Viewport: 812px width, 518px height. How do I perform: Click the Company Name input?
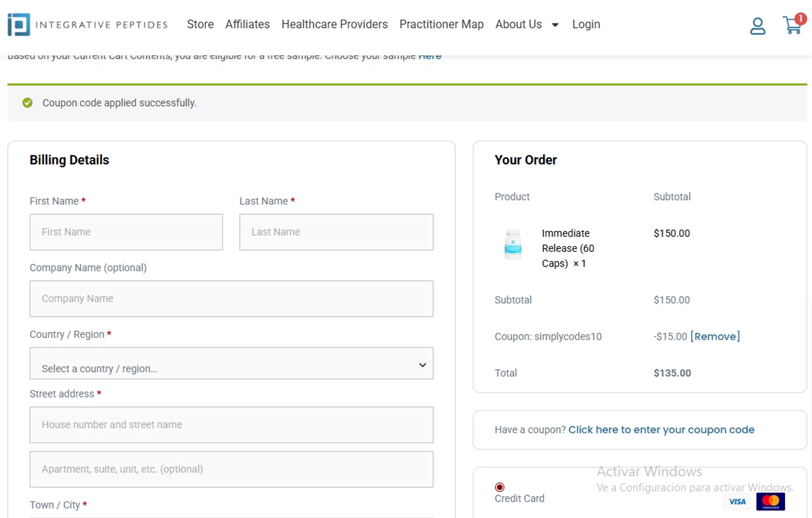(231, 299)
